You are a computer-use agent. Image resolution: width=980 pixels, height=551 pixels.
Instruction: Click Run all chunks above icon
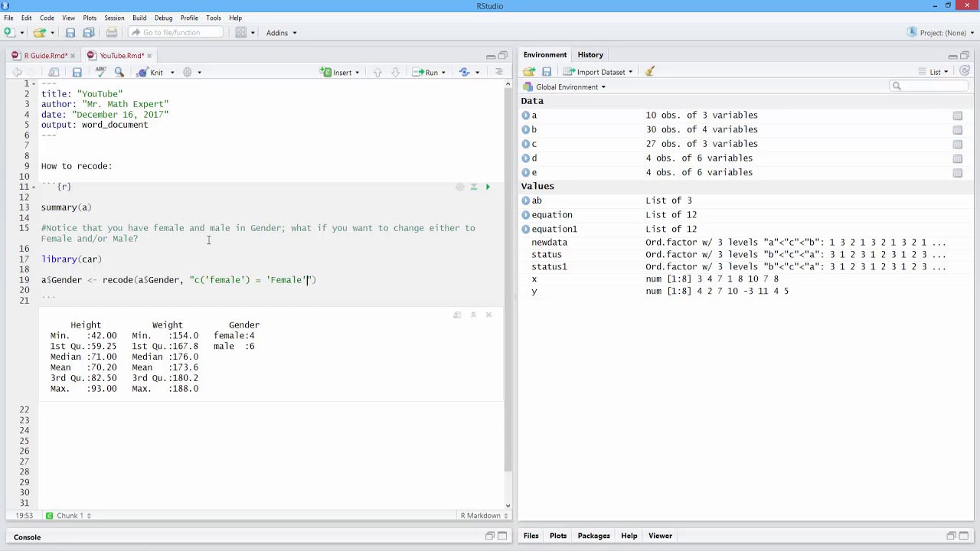474,187
